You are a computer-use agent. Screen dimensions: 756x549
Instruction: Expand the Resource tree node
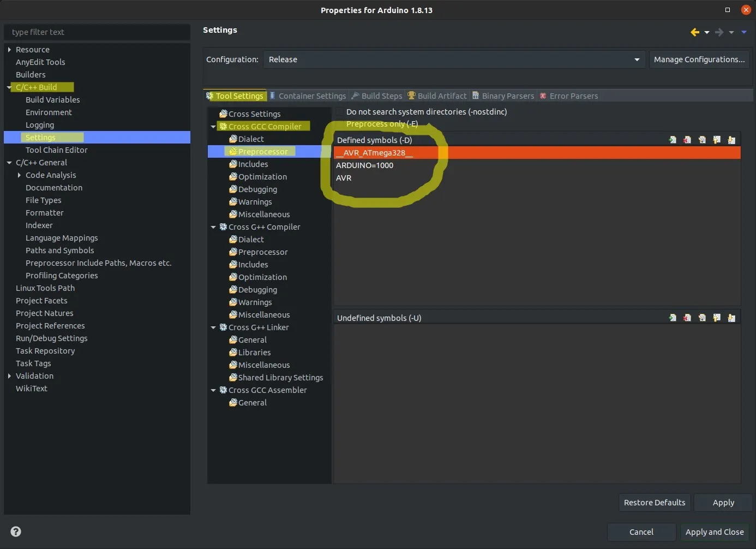(9, 50)
